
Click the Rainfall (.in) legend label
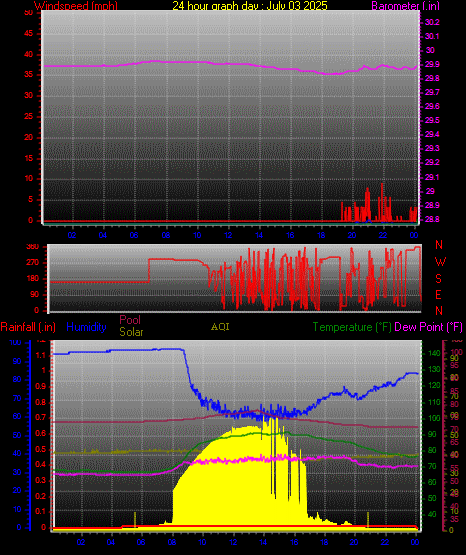[x=28, y=327]
